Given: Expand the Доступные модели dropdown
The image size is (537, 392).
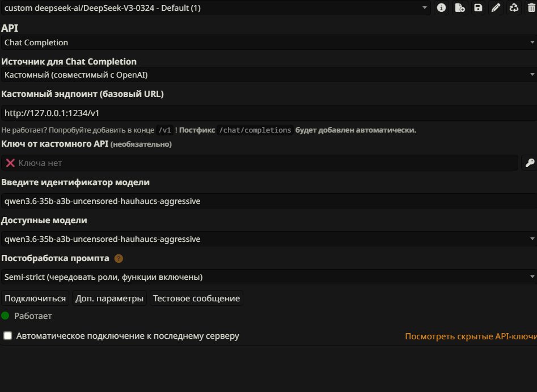Looking at the screenshot, I should point(269,238).
